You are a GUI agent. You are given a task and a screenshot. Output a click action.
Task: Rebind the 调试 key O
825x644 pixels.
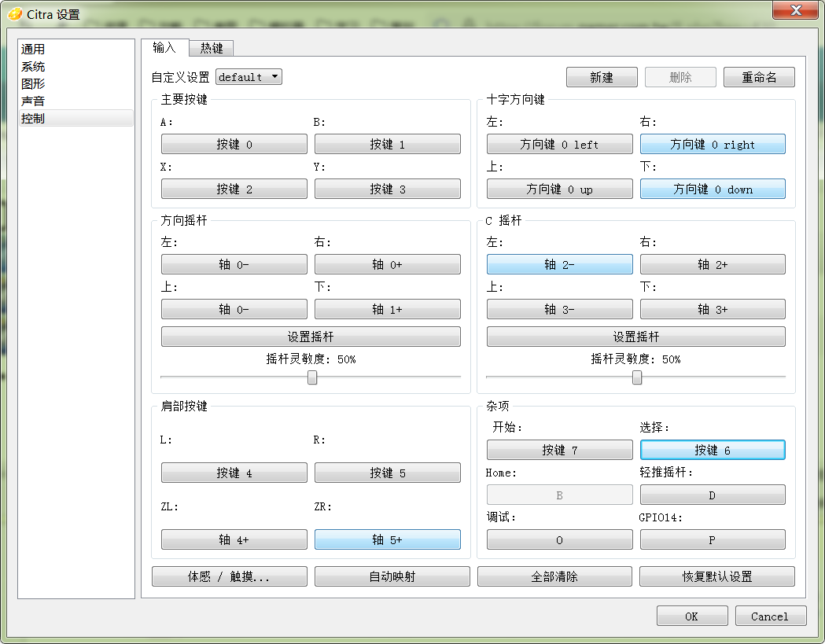pyautogui.click(x=559, y=539)
